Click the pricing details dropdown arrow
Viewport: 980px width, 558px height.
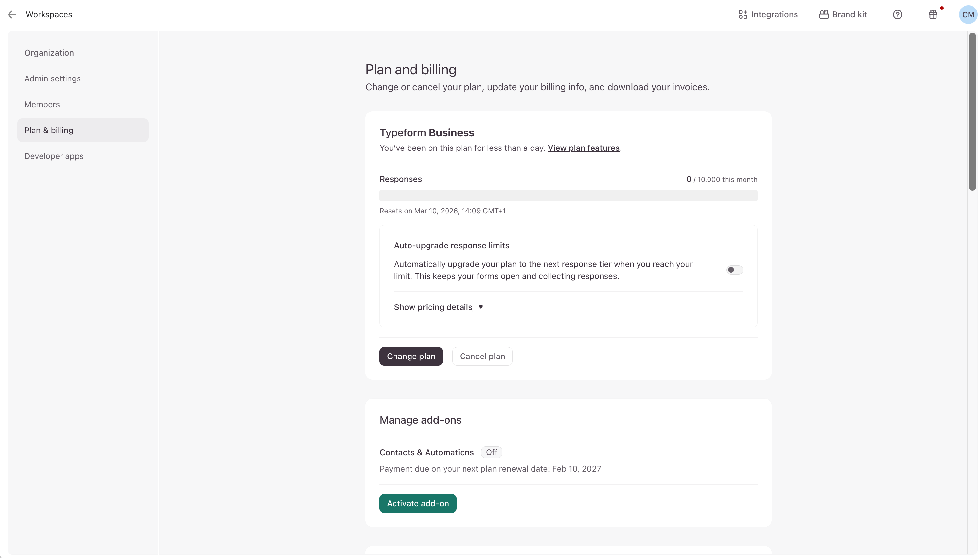point(480,307)
